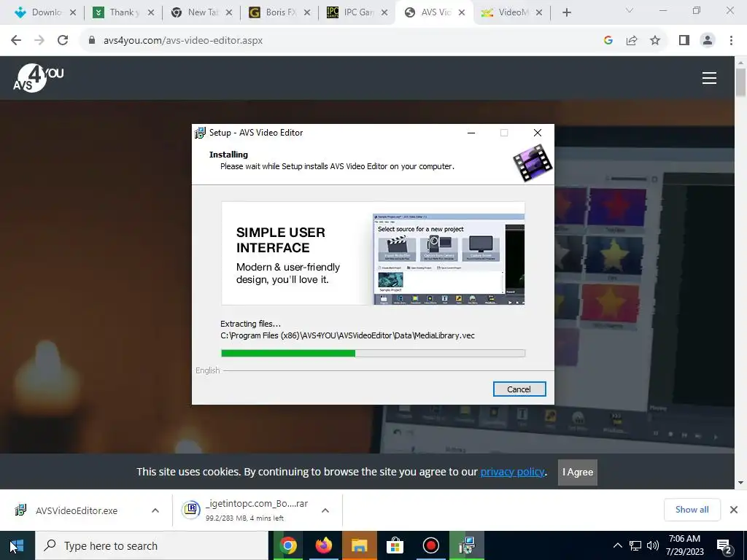Open the AVS4YOU hamburger menu
Image resolution: width=747 pixels, height=560 pixels.
(x=709, y=78)
